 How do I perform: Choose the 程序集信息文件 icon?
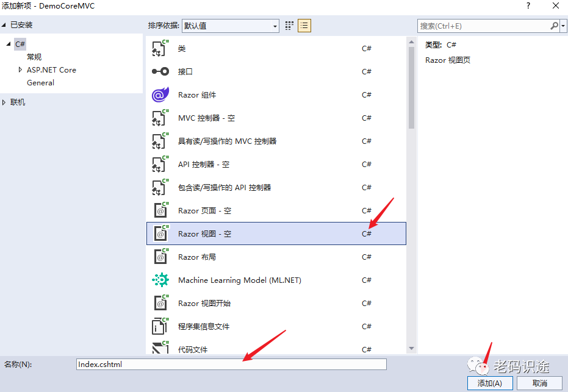point(160,326)
